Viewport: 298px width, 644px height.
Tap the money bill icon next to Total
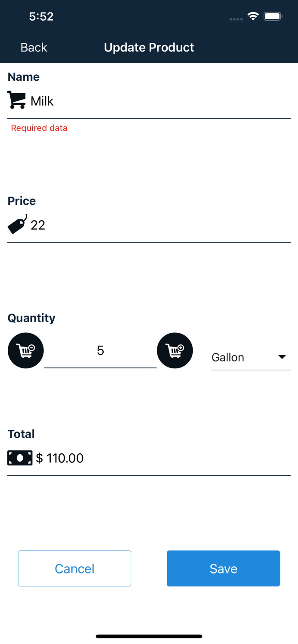coord(20,458)
